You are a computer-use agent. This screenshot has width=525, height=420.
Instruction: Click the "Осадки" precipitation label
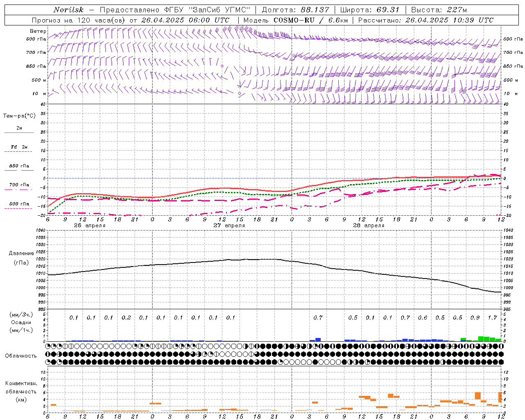[21, 322]
